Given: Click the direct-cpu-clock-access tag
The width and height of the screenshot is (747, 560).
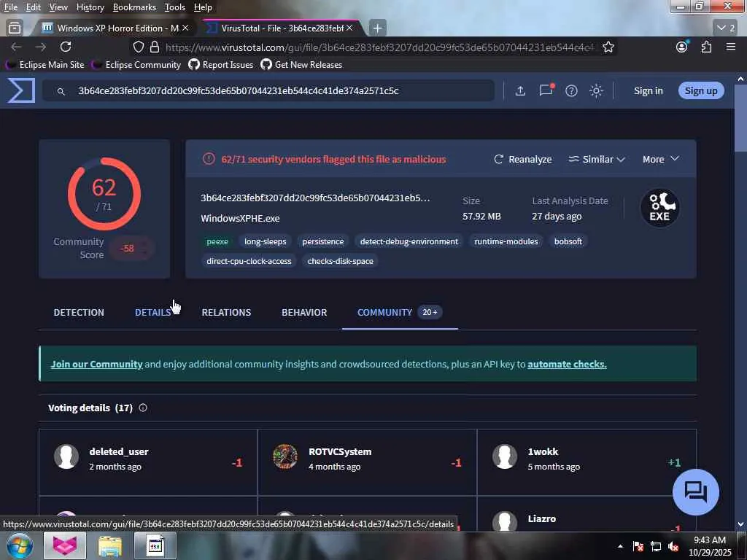Looking at the screenshot, I should (249, 261).
